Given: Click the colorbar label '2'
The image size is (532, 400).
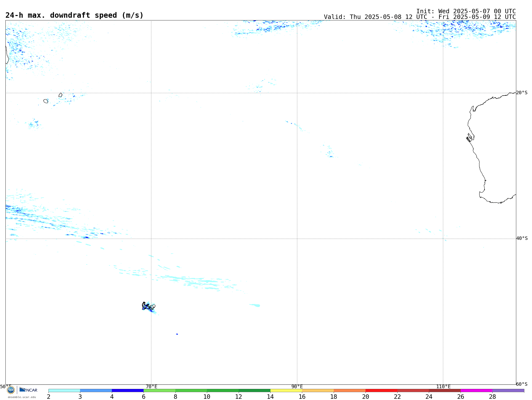Looking at the screenshot, I should [x=49, y=397].
